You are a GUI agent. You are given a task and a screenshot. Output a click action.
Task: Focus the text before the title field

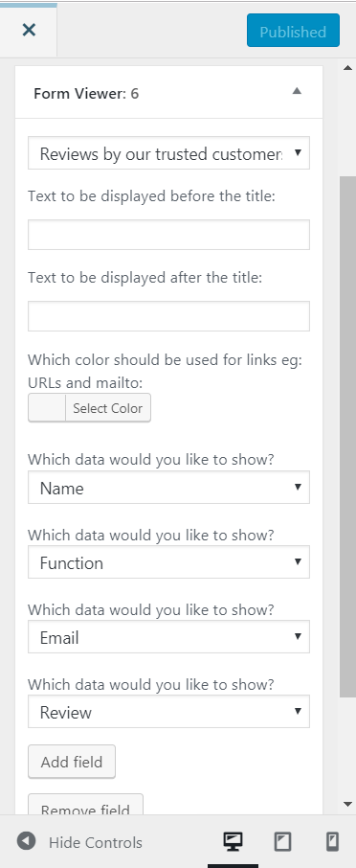168,235
